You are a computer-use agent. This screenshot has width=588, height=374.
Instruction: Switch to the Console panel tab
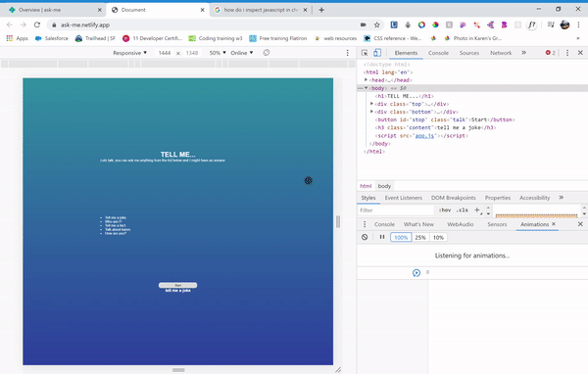[x=438, y=53]
